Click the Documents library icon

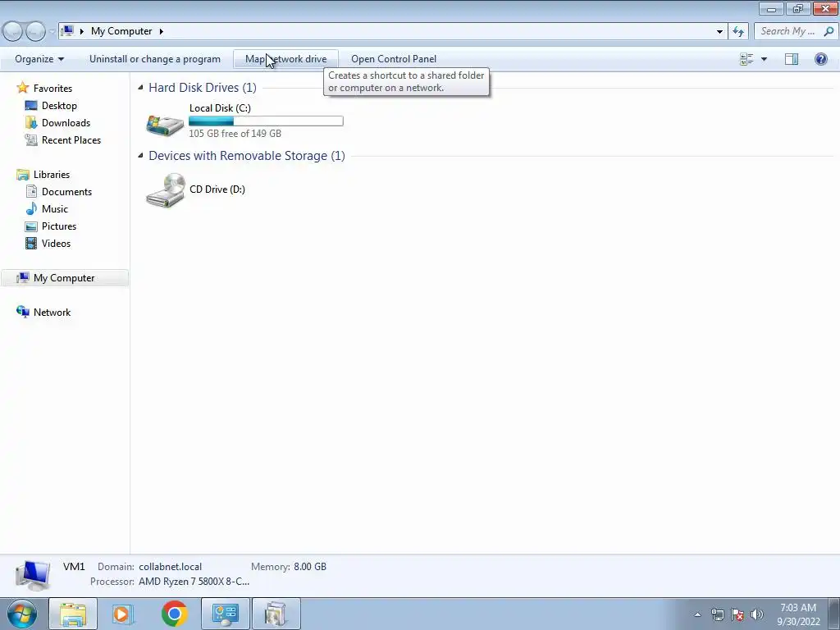click(31, 191)
